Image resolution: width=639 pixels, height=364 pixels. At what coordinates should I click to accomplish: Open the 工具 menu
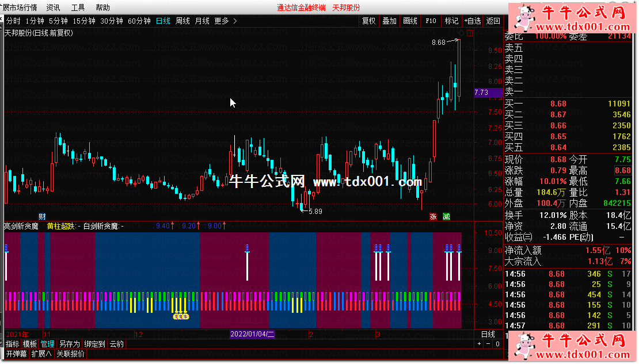pos(78,7)
